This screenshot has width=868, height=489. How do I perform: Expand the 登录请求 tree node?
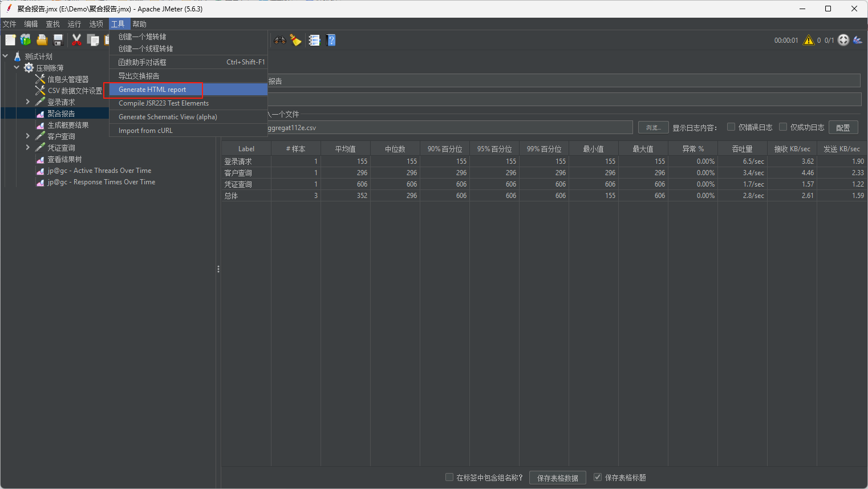(x=26, y=101)
